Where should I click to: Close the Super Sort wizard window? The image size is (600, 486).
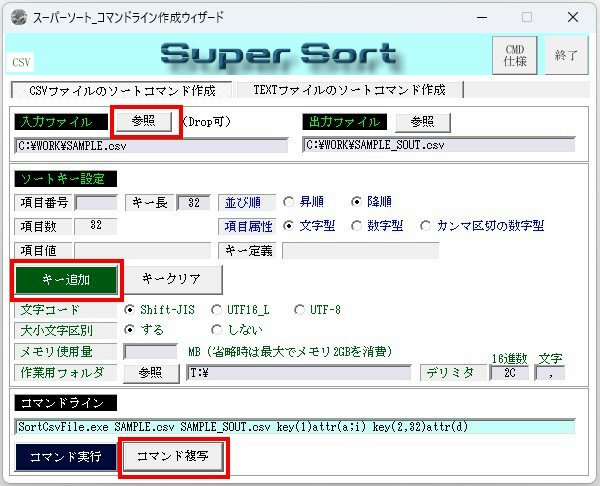tap(573, 17)
